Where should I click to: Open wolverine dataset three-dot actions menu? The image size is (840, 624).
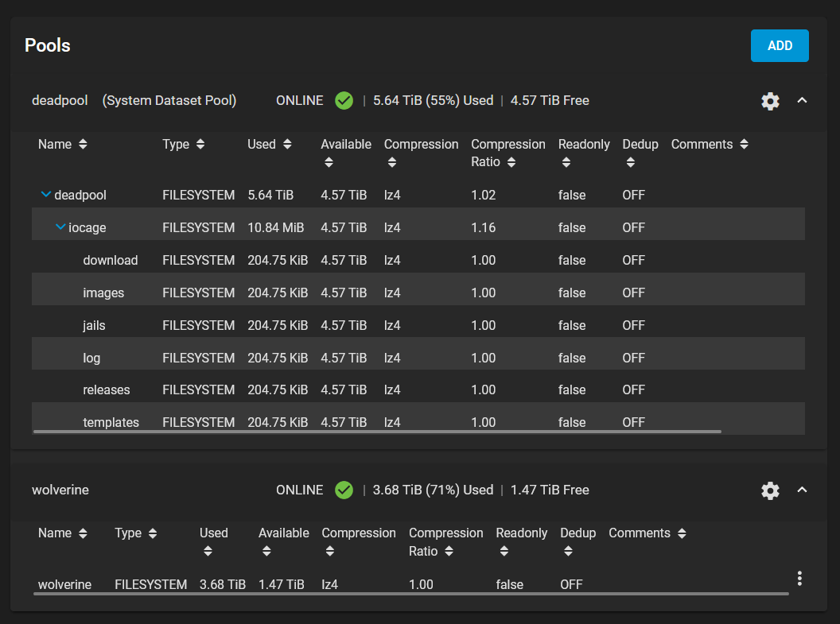coord(799,579)
